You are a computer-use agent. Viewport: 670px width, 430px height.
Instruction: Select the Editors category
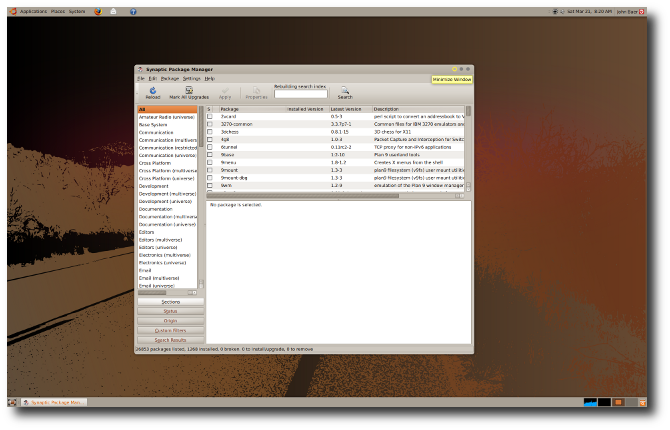[x=168, y=232]
